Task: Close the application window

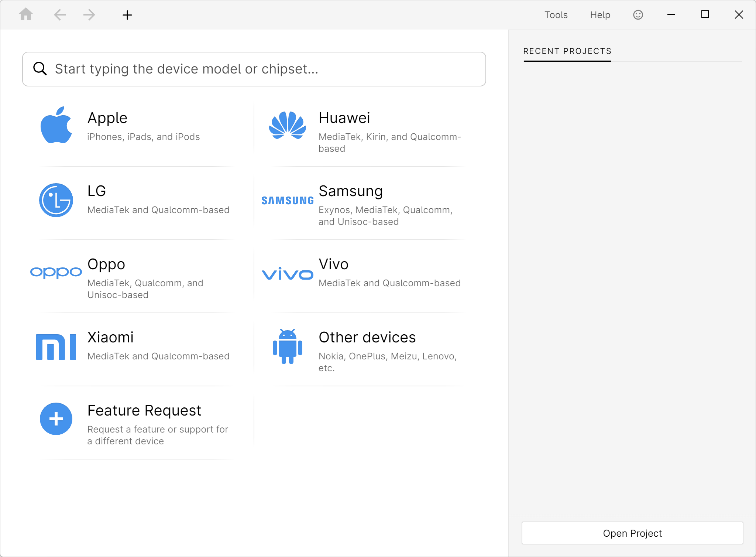Action: coord(739,15)
